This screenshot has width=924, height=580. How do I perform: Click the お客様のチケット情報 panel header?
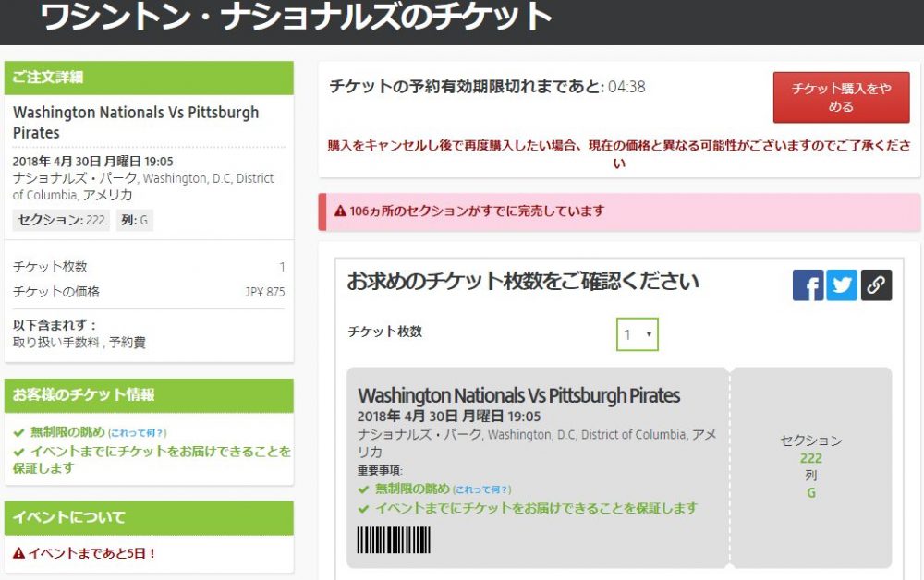tap(149, 395)
